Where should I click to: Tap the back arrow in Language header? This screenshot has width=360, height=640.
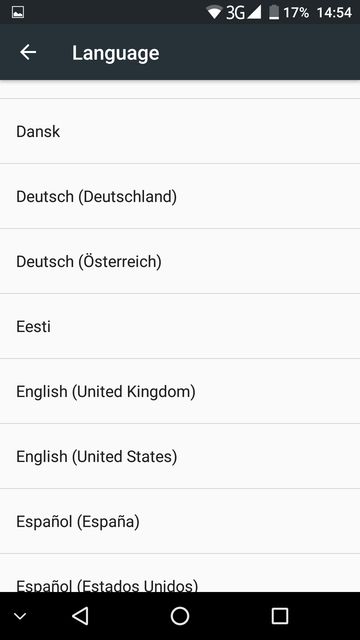coord(28,53)
